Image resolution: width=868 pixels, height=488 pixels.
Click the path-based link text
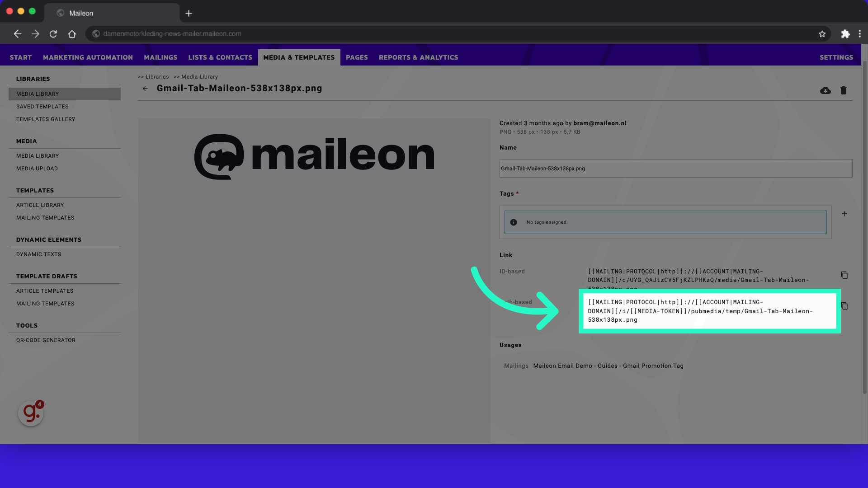click(x=700, y=311)
